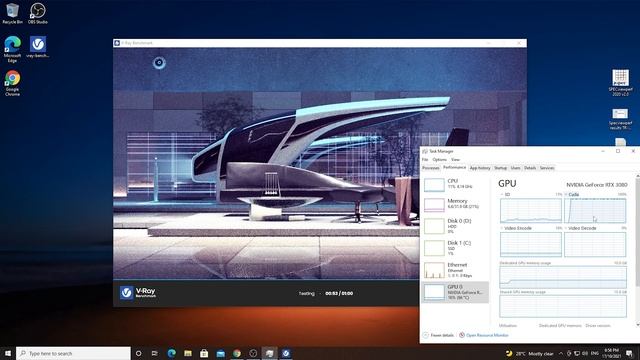Open File Explorer from the taskbar
The width and height of the screenshot is (640, 360).
tap(188, 353)
